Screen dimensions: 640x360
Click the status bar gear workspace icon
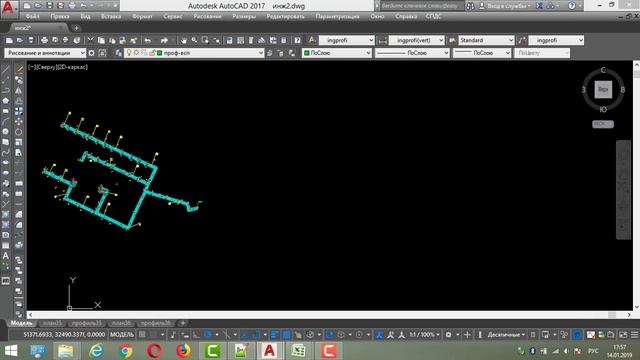coord(448,335)
